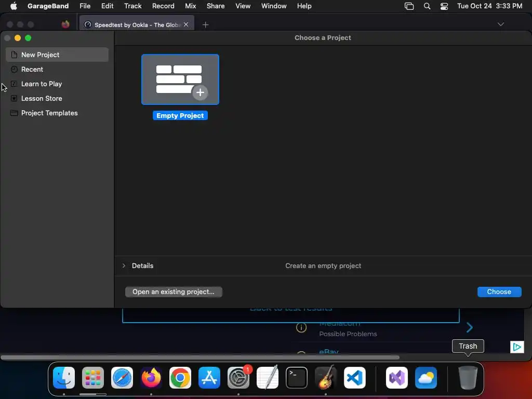Select the Empty Project thumbnail
The height and width of the screenshot is (399, 532).
(180, 79)
